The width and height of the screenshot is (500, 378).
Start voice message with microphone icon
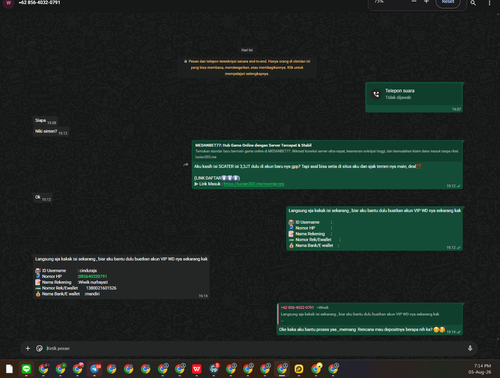pyautogui.click(x=470, y=348)
